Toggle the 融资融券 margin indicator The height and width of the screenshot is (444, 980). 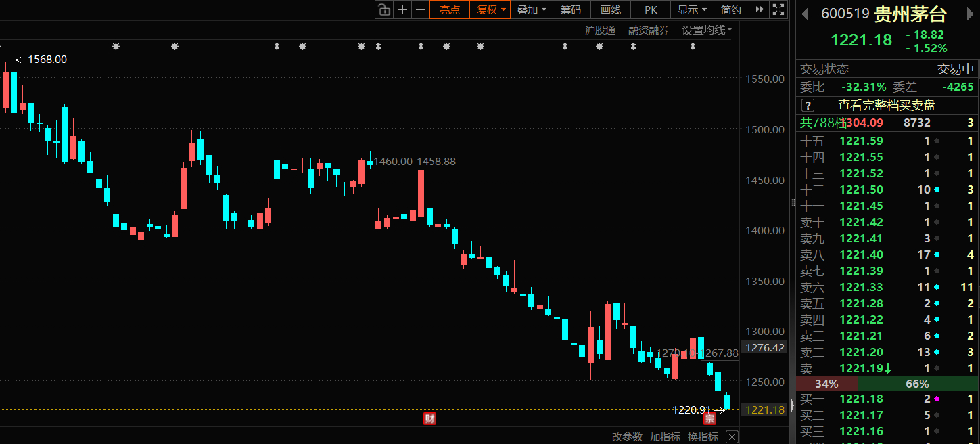click(x=648, y=30)
